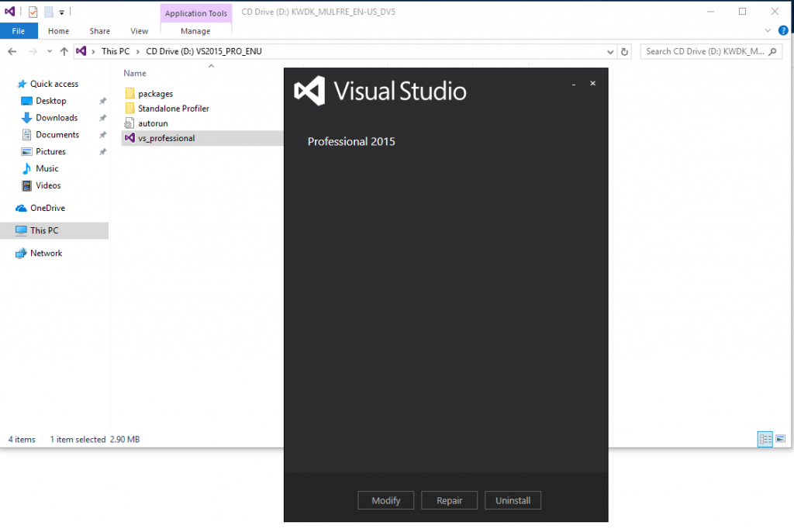
Task: Open File Explorer Help icon
Action: (783, 30)
